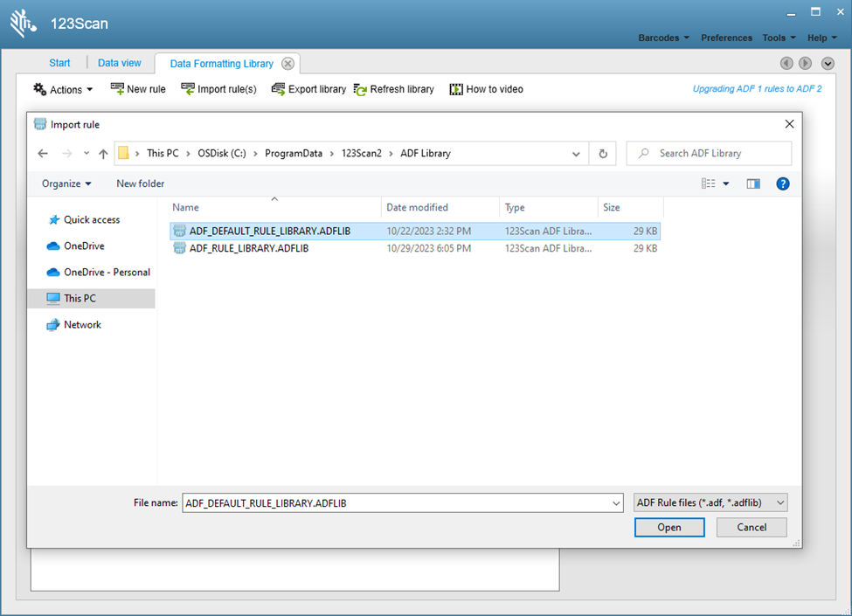The image size is (852, 616).
Task: Go back using the dialog back arrow
Action: click(x=43, y=153)
